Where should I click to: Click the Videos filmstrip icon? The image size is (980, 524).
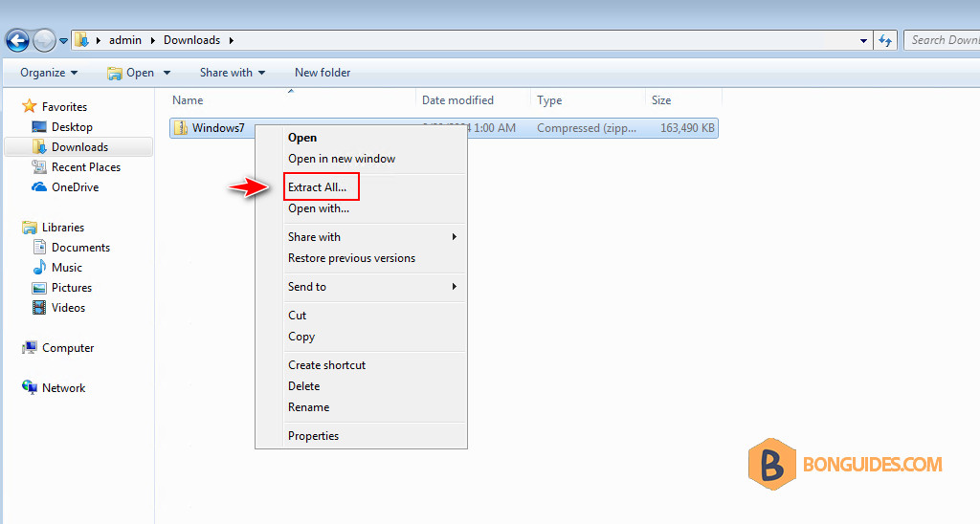coord(38,307)
